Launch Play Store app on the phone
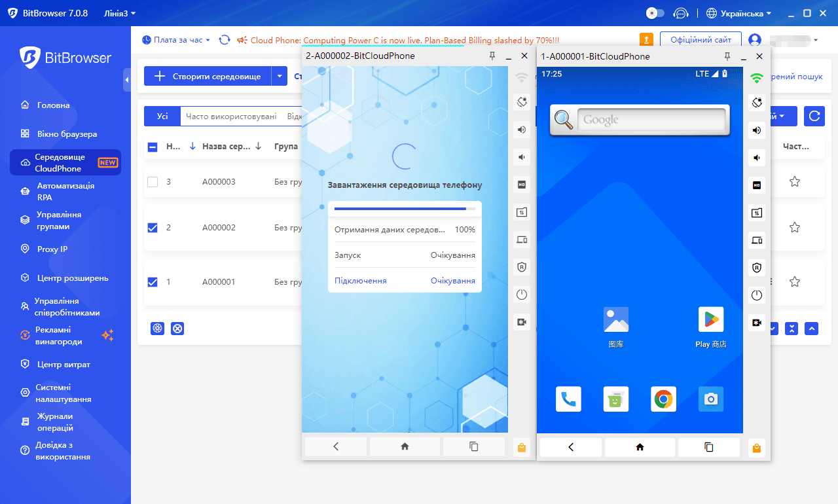838x504 pixels. point(711,319)
